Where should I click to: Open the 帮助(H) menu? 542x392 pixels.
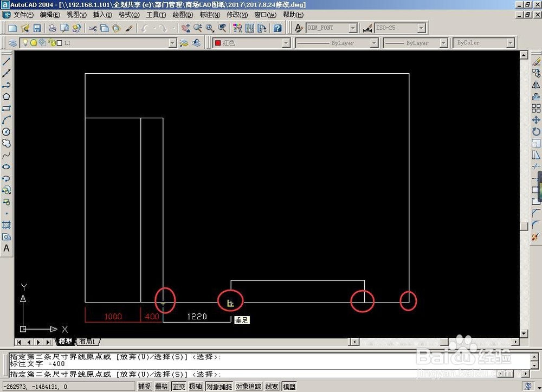tap(293, 15)
